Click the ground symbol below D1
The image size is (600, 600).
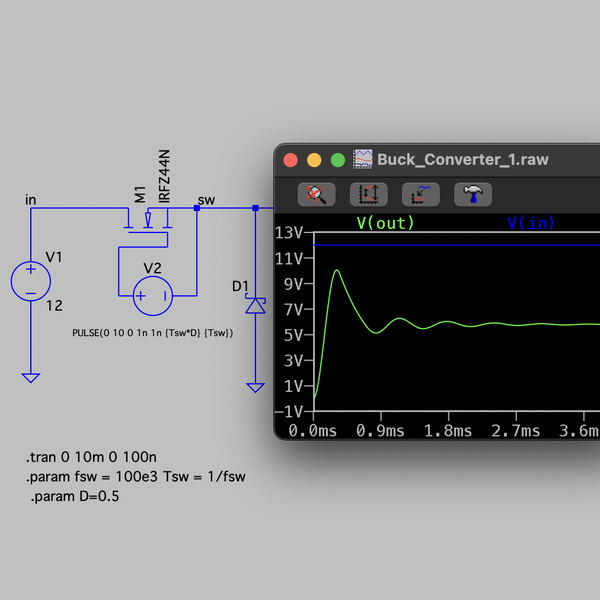point(255,388)
